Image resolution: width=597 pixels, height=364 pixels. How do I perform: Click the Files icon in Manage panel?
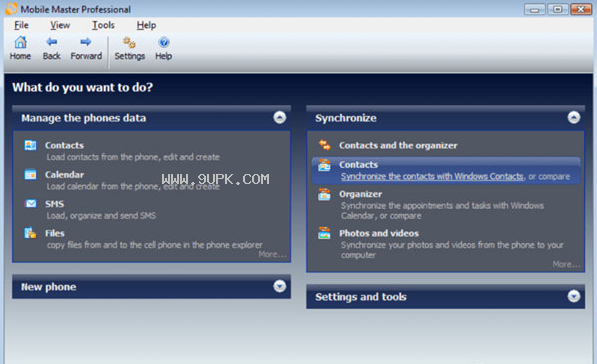point(30,233)
